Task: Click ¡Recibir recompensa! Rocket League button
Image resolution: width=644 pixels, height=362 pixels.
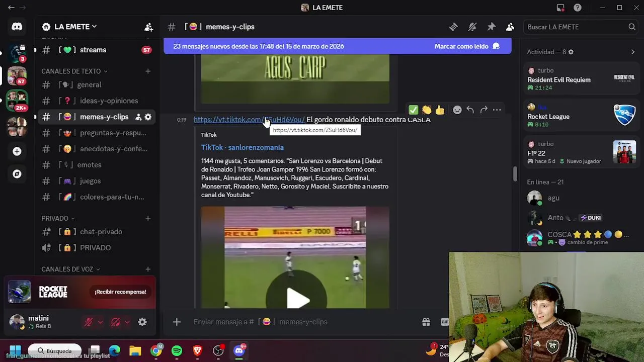Action: point(120,292)
